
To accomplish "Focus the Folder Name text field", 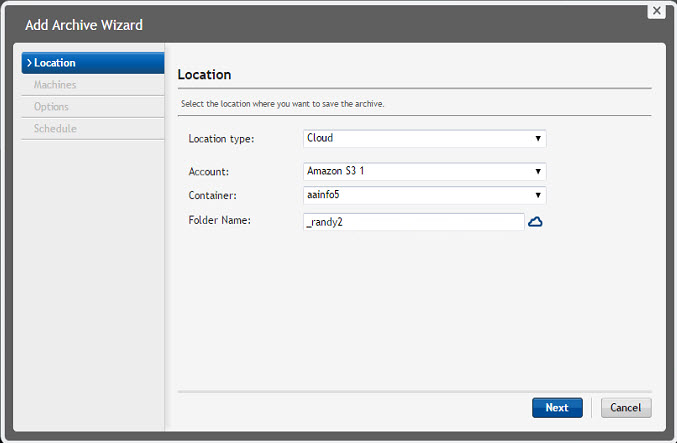I will [413, 222].
